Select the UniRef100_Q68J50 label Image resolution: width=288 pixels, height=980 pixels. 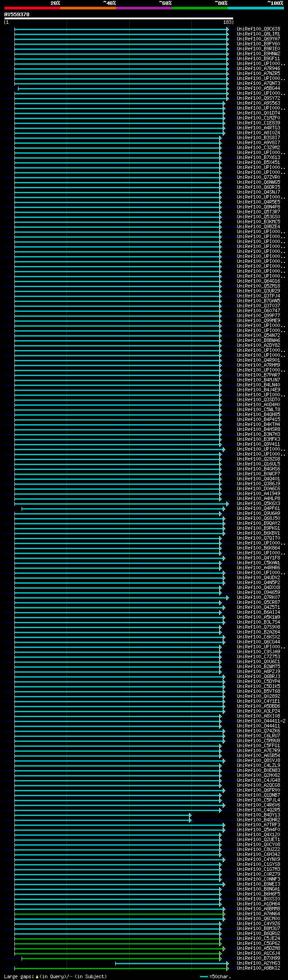pos(258,519)
